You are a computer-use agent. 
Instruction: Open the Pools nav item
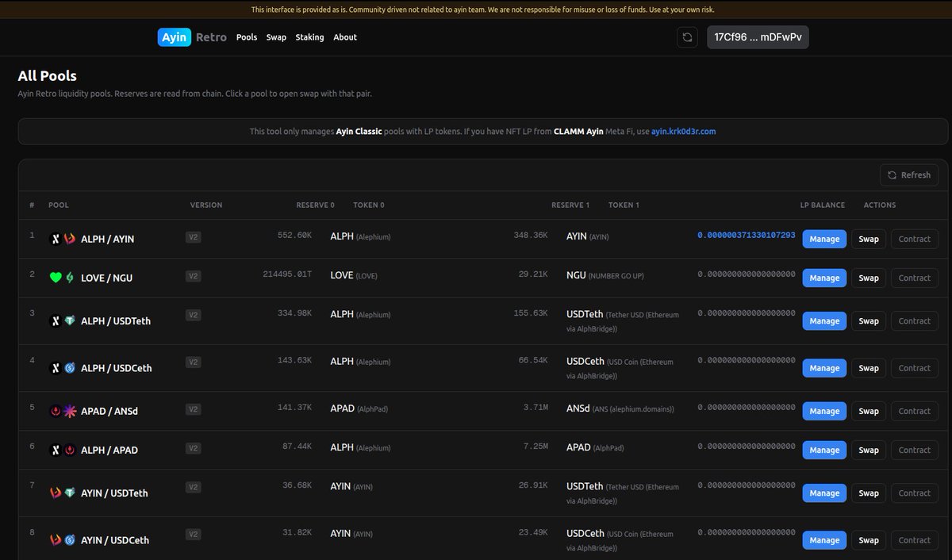(247, 37)
